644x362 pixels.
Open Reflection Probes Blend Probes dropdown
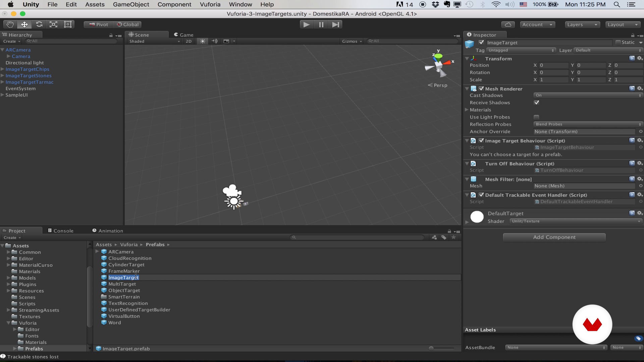pyautogui.click(x=588, y=124)
